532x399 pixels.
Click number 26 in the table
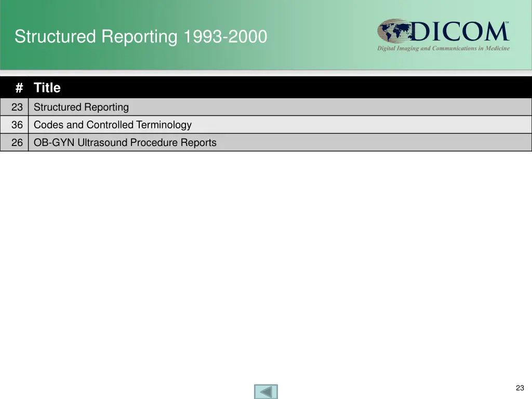tap(17, 143)
